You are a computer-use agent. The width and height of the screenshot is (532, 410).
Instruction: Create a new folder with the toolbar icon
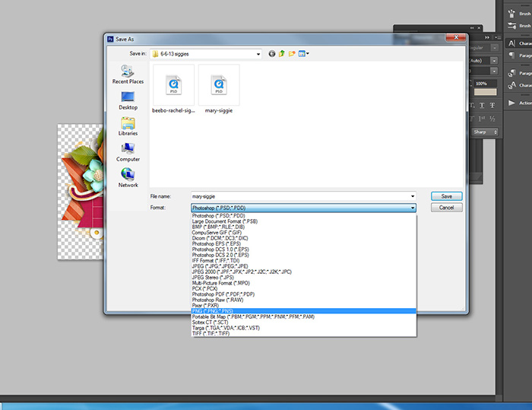coord(292,54)
